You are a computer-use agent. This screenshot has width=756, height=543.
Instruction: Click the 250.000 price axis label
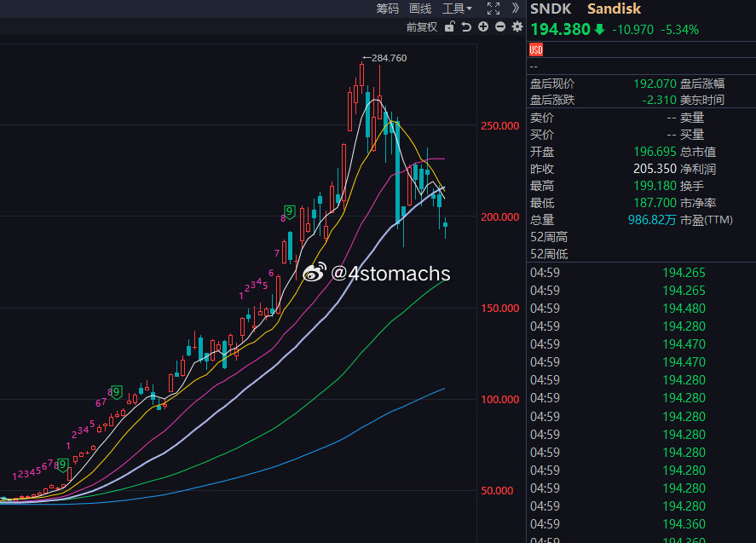500,125
